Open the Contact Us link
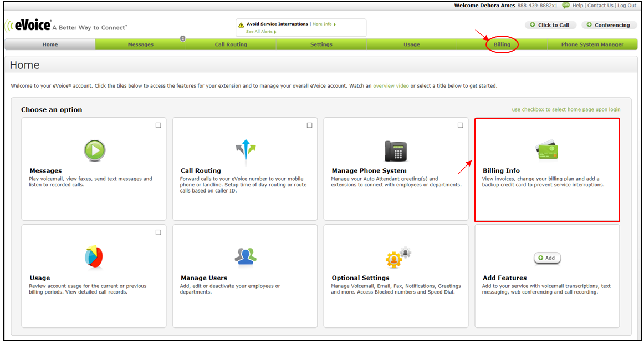The width and height of the screenshot is (644, 343). [x=600, y=6]
